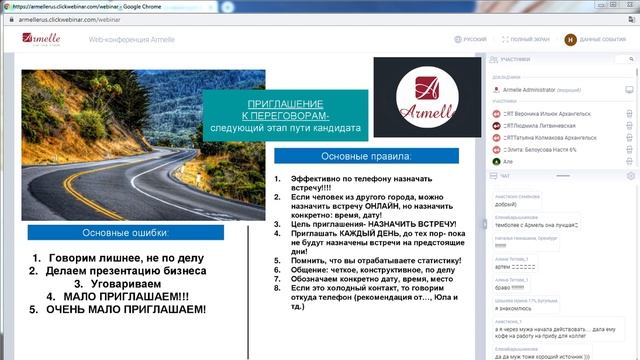640x360 pixels.
Task: Click the Основные ошибки heading bar
Action: pyautogui.click(x=126, y=233)
